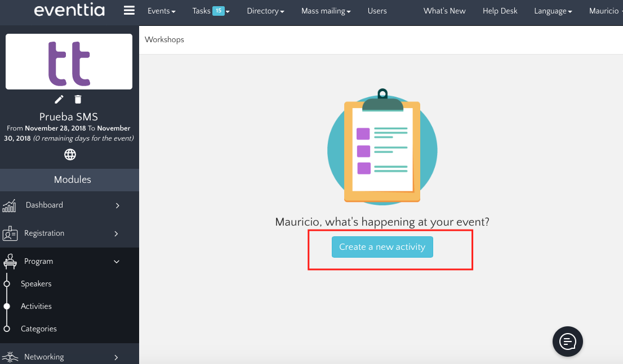Click the trash delete logo icon
623x364 pixels.
pos(78,100)
